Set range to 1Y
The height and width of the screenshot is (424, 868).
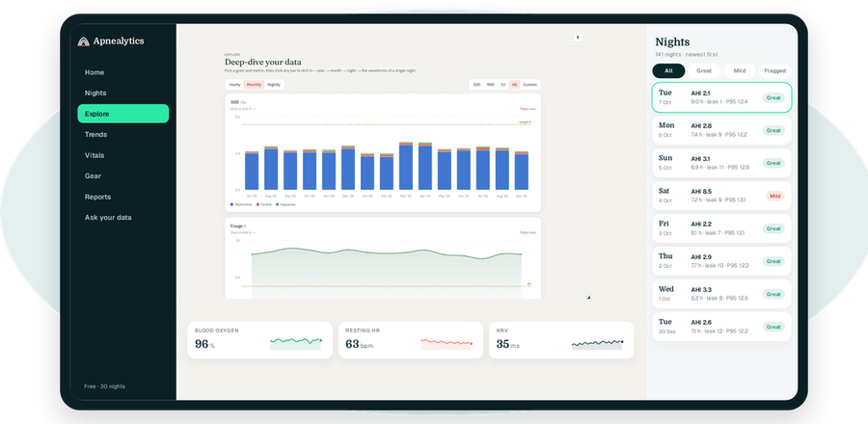(503, 85)
